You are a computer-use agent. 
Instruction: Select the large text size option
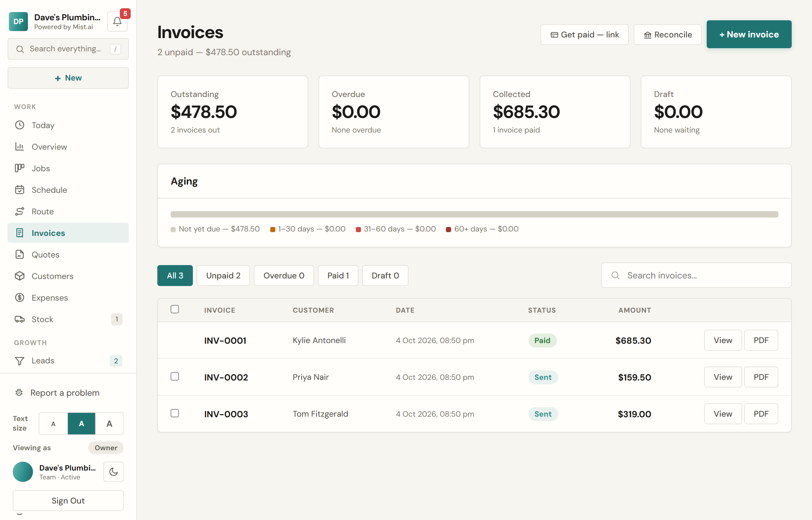109,424
